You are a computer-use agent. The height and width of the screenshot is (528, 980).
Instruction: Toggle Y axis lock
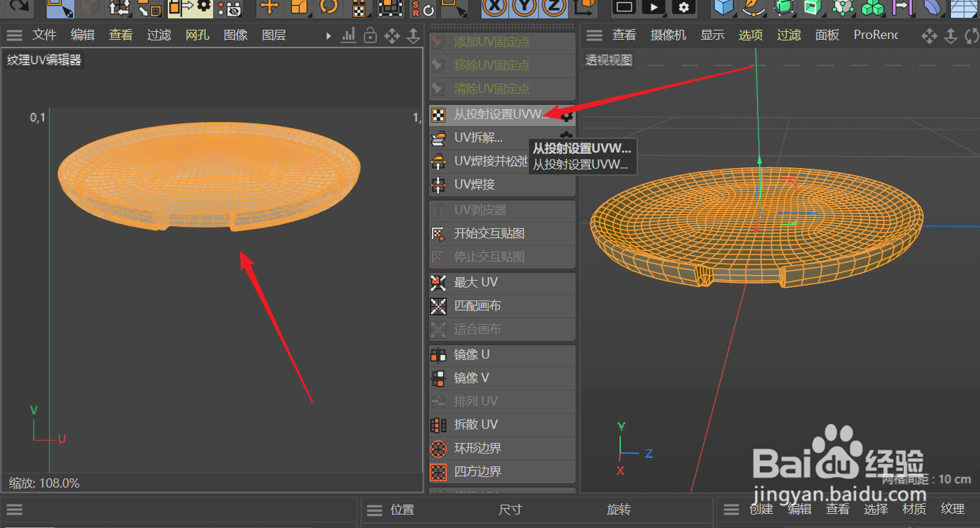coord(524,7)
